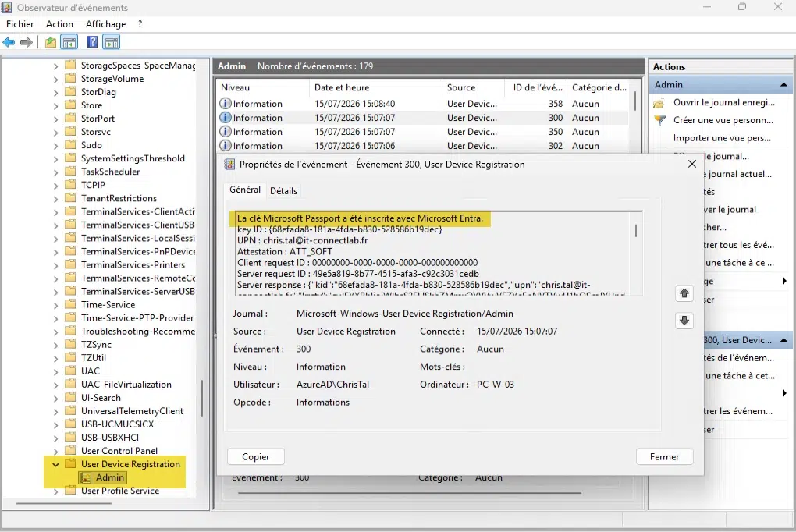This screenshot has width=796, height=532.
Task: Click the tree pane horizontal scrollbar
Action: tap(63, 504)
